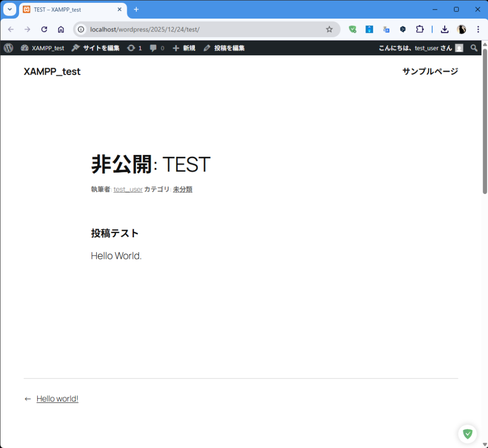
Task: Click the address bar URL field
Action: coord(200,30)
